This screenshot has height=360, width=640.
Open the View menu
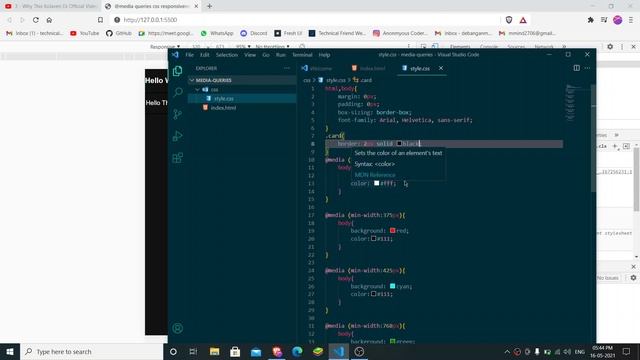pyautogui.click(x=250, y=55)
